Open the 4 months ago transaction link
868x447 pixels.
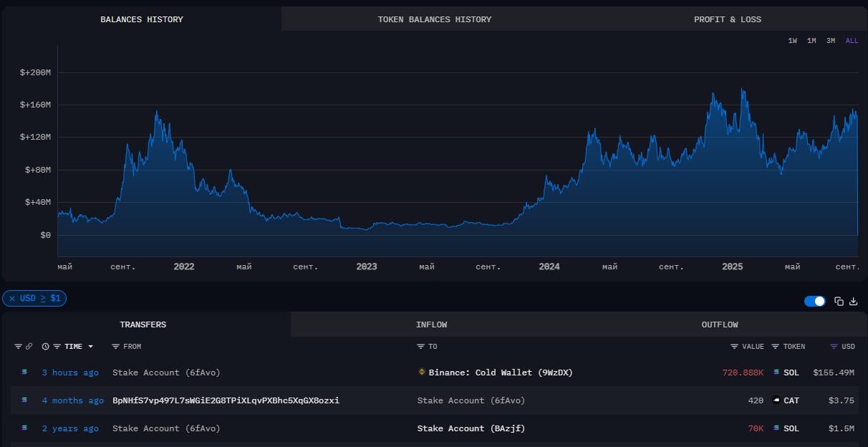[x=72, y=400]
